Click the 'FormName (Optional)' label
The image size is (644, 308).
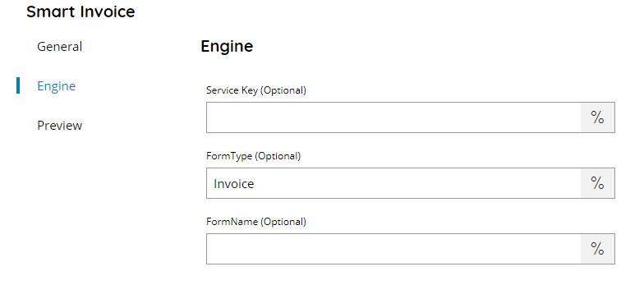click(256, 222)
